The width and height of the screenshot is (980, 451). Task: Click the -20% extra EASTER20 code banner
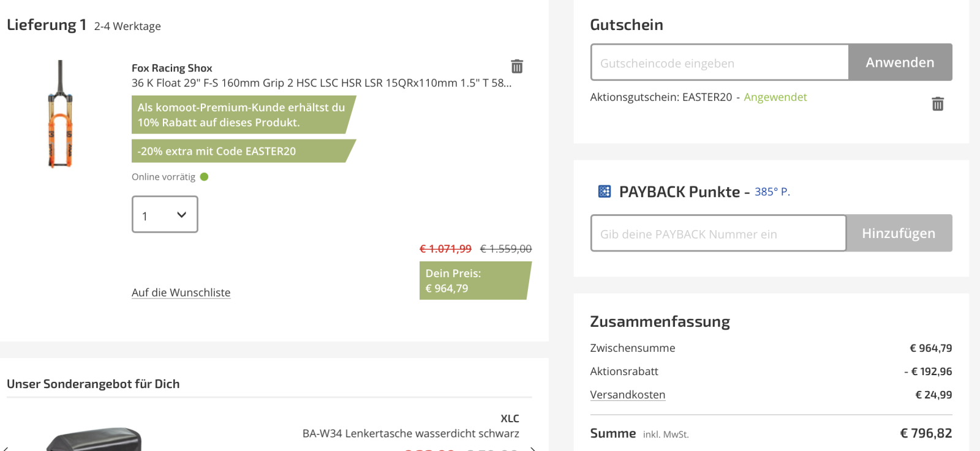coord(244,151)
